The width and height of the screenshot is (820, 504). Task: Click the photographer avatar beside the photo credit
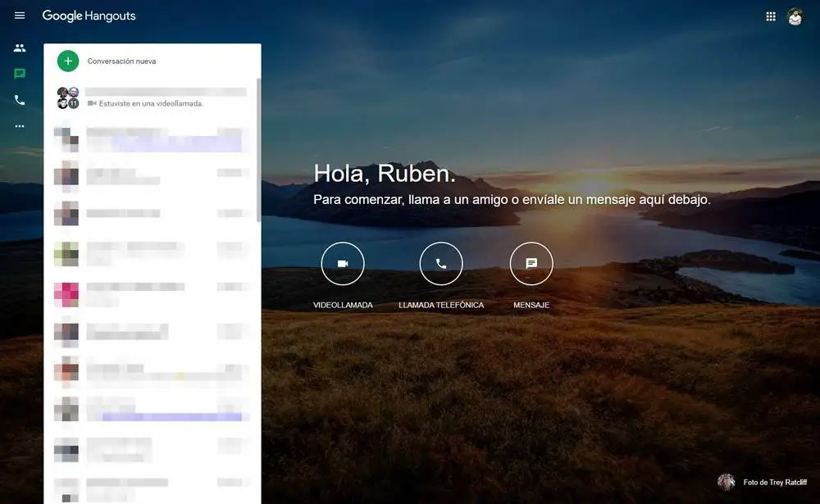click(x=727, y=482)
